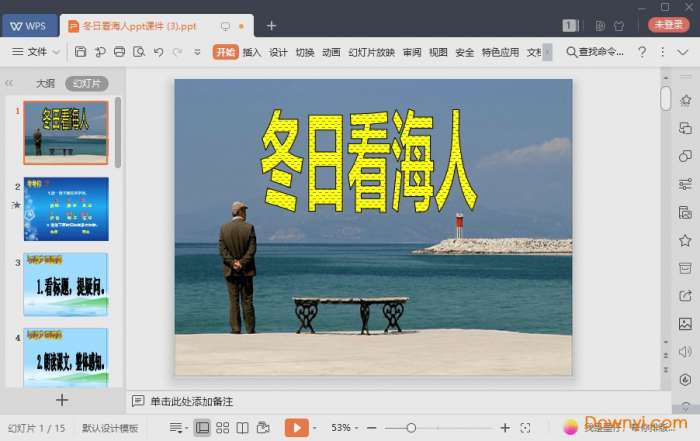Click the print icon in the toolbar
This screenshot has width=700, height=441.
click(x=120, y=52)
